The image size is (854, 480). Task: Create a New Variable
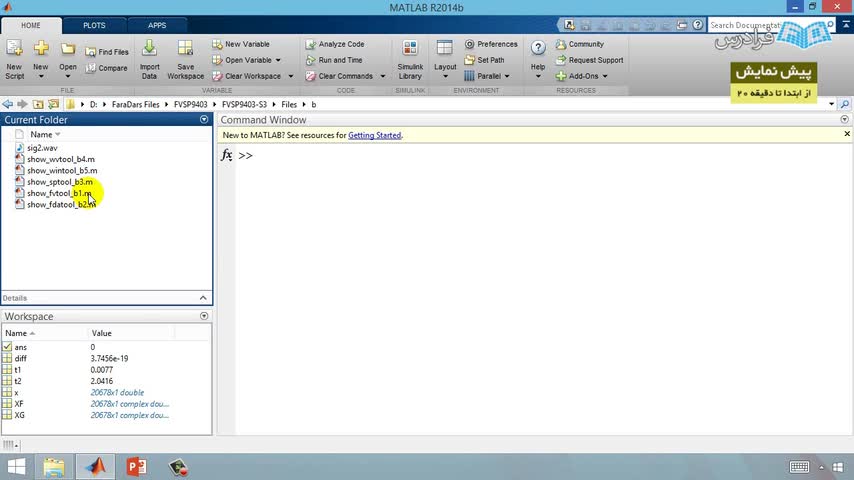coord(241,44)
